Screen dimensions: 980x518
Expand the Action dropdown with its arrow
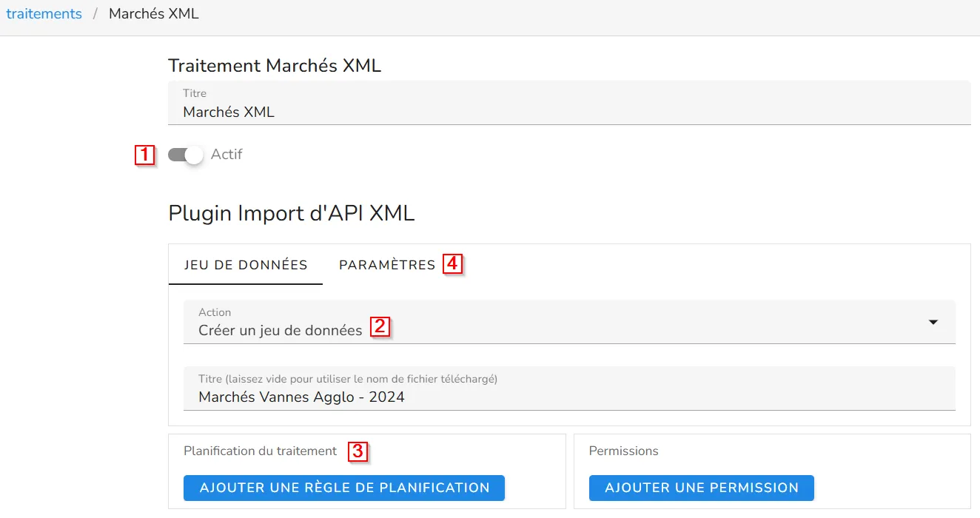pos(933,322)
